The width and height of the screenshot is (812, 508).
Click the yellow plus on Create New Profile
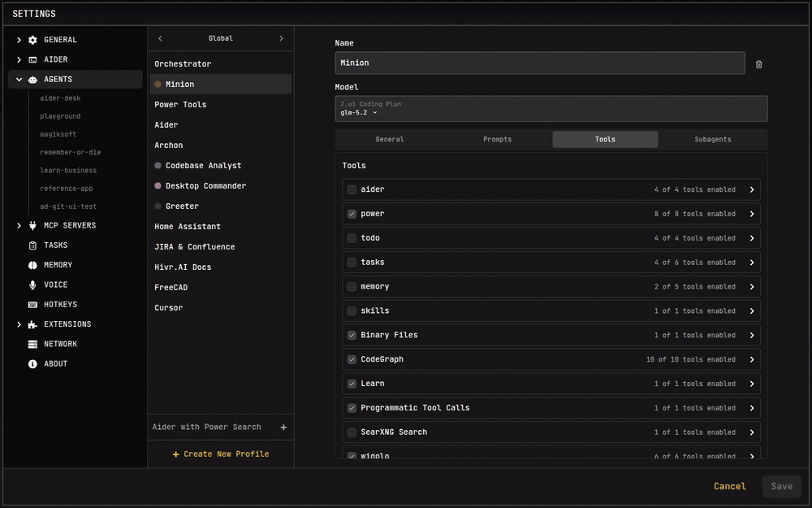tap(175, 454)
